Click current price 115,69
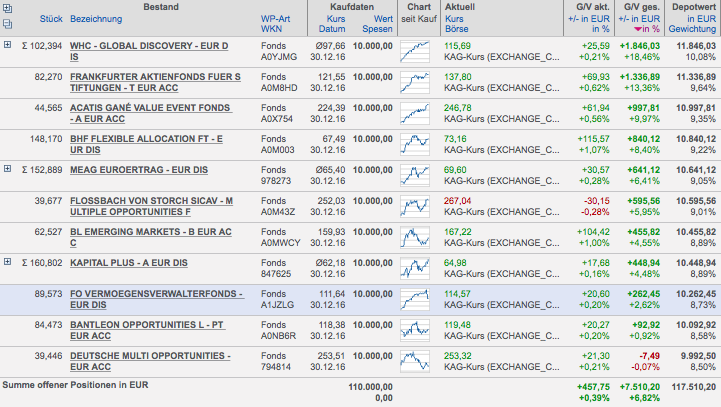The width and height of the screenshot is (721, 407). tap(458, 46)
